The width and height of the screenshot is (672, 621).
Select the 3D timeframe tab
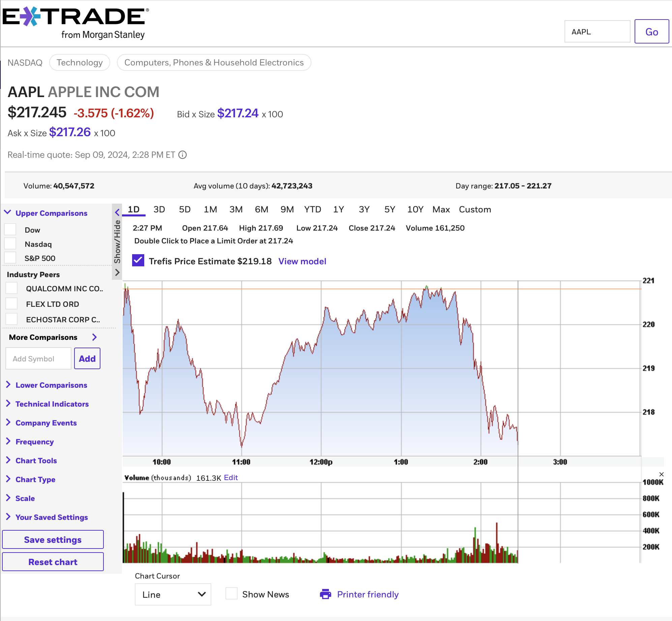click(159, 209)
